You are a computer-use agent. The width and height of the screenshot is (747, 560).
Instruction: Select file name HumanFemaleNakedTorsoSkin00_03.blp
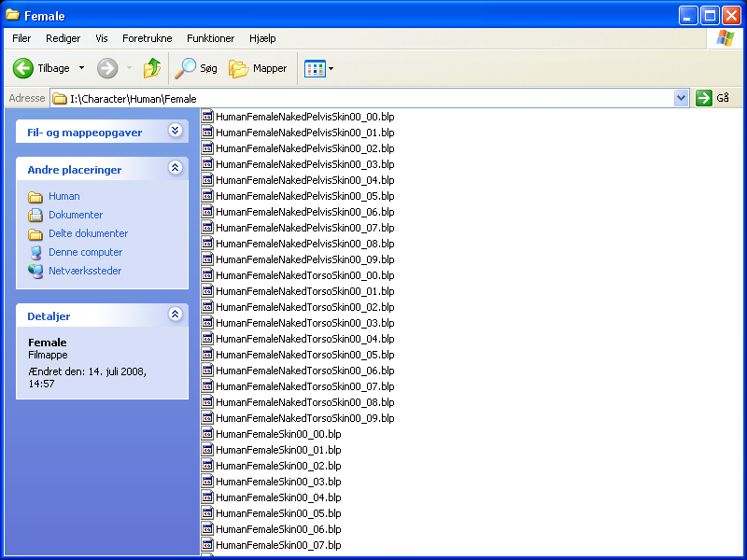[305, 323]
